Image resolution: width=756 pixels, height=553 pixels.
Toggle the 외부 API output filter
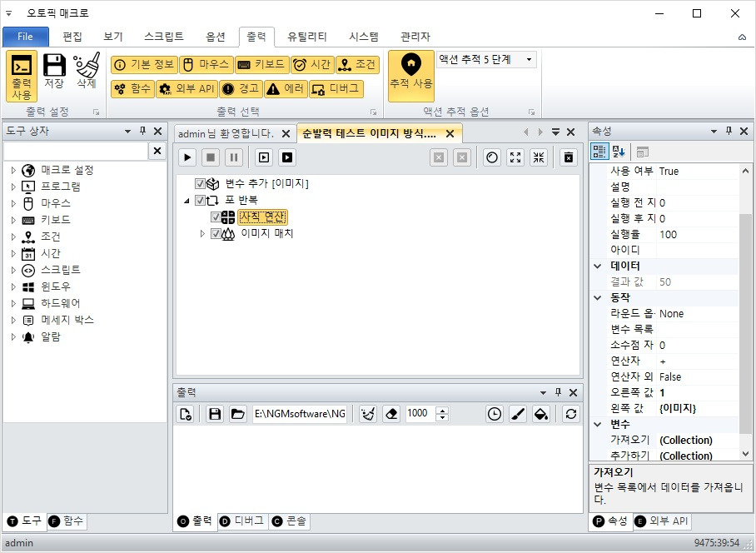click(187, 89)
